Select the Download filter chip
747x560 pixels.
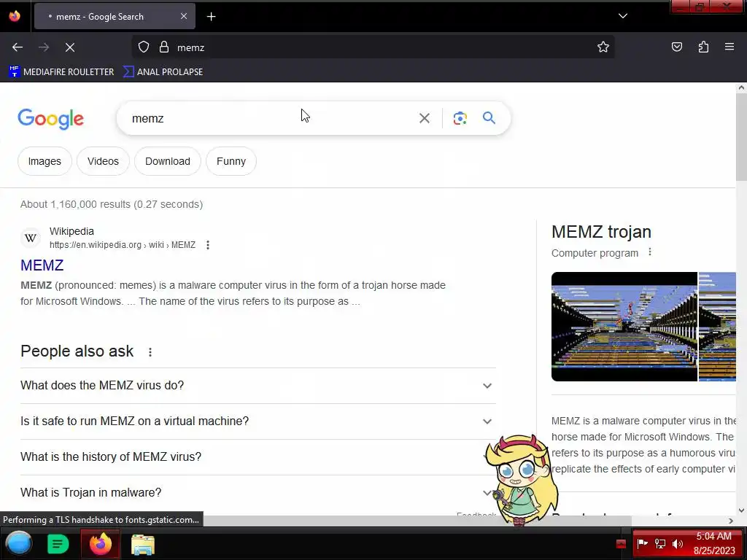[168, 161]
